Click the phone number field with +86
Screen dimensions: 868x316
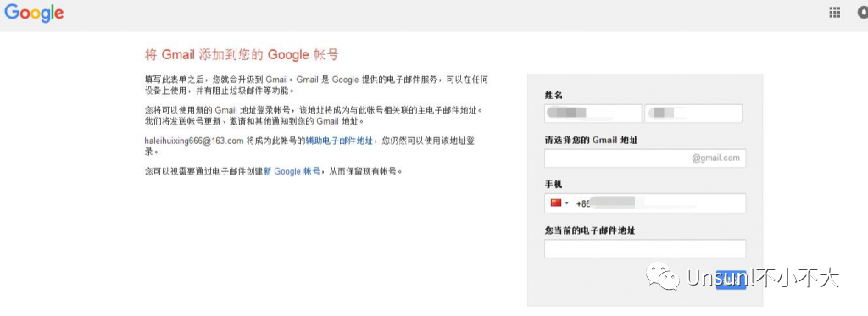[645, 203]
